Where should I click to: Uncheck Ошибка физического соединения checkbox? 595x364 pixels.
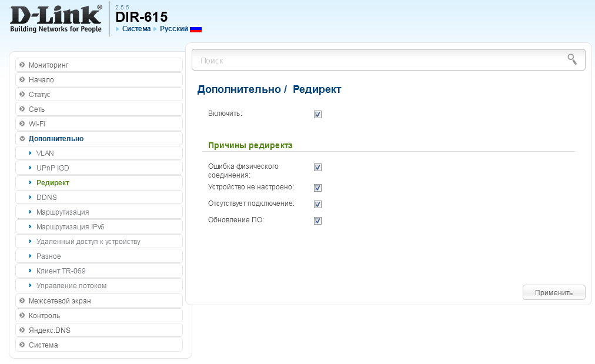click(x=317, y=168)
